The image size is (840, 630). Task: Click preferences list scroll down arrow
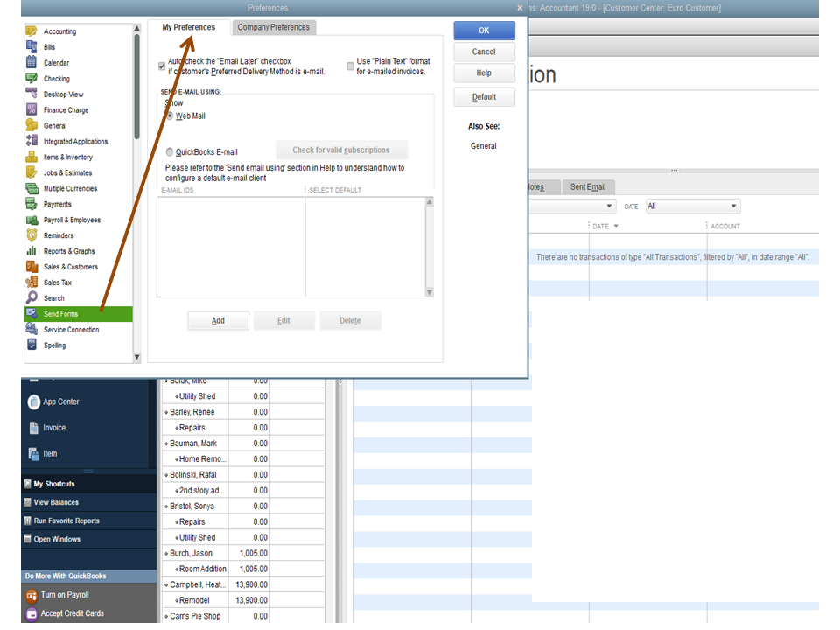point(137,357)
